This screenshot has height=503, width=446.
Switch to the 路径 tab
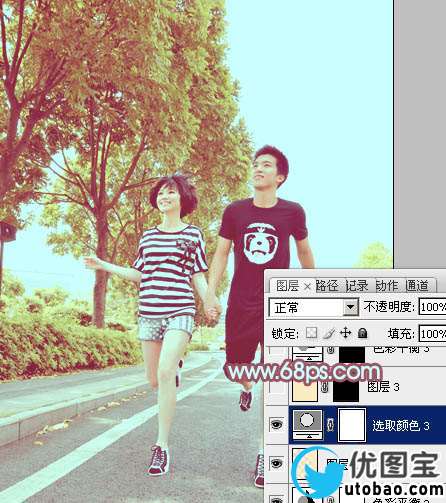tap(326, 286)
